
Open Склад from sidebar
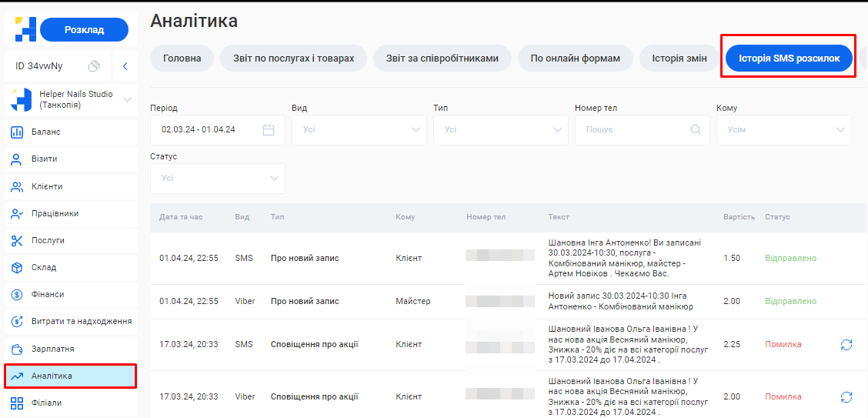[43, 267]
